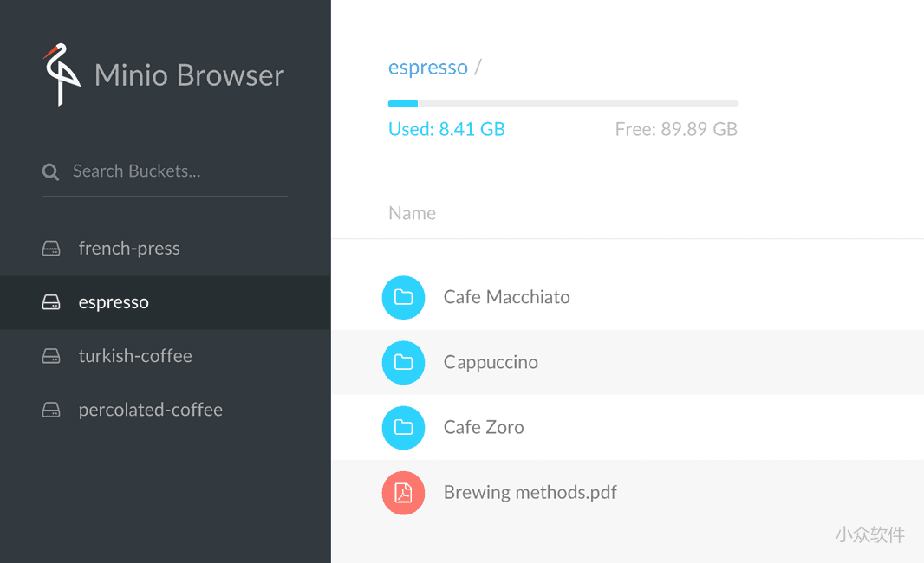Image resolution: width=924 pixels, height=563 pixels.
Task: Click the bucket icon next to french-press
Action: (51, 248)
